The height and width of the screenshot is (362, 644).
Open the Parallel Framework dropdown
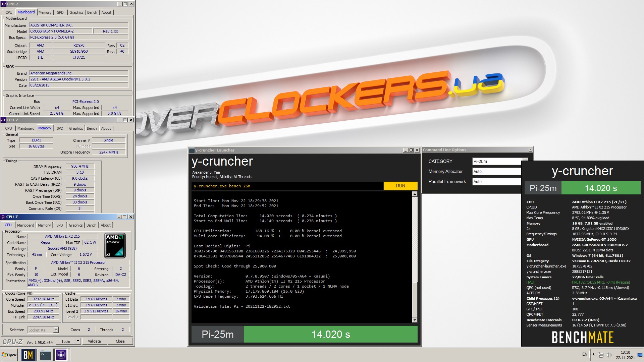click(x=497, y=182)
